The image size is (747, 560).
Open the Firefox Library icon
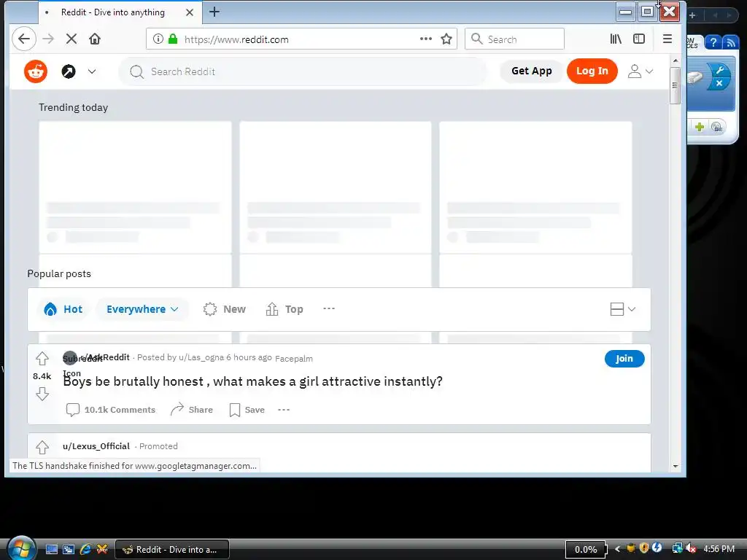click(616, 39)
